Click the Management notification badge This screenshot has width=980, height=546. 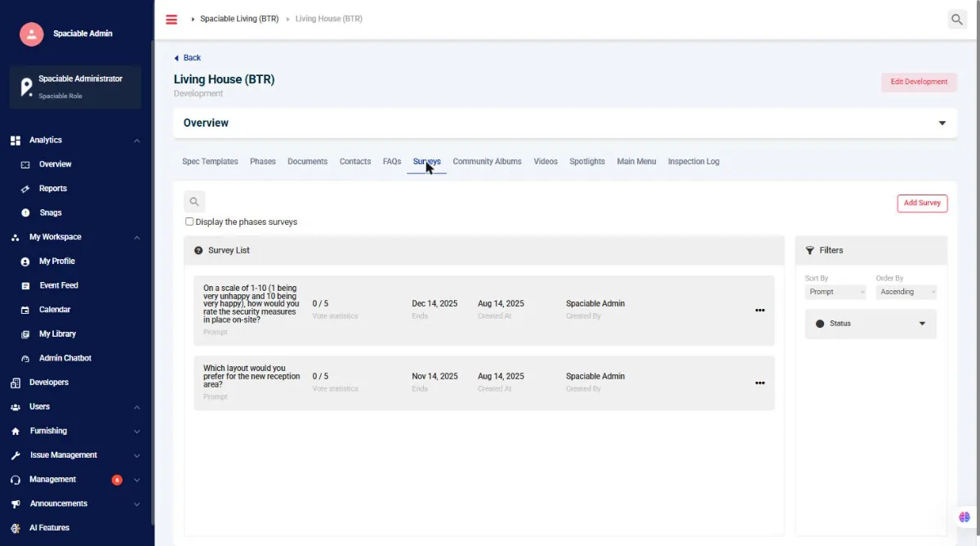[117, 480]
